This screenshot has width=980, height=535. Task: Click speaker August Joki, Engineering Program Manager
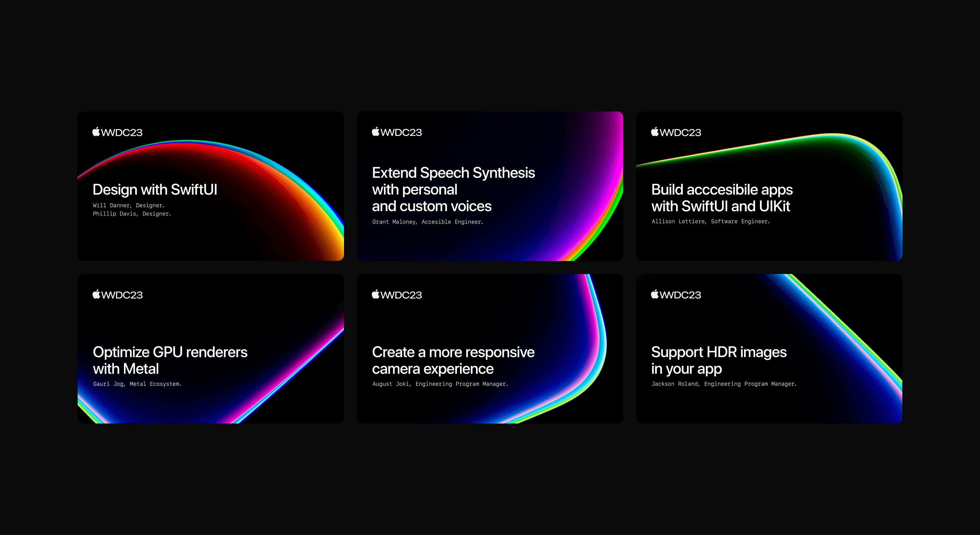pos(440,384)
